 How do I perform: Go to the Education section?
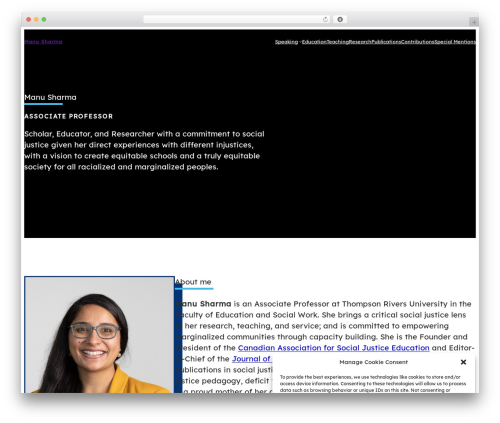(x=314, y=42)
